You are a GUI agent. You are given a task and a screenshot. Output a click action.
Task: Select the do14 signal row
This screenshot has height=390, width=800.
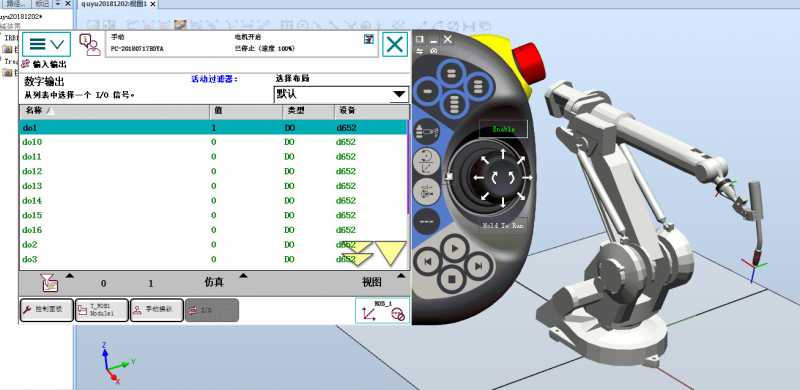(x=213, y=201)
